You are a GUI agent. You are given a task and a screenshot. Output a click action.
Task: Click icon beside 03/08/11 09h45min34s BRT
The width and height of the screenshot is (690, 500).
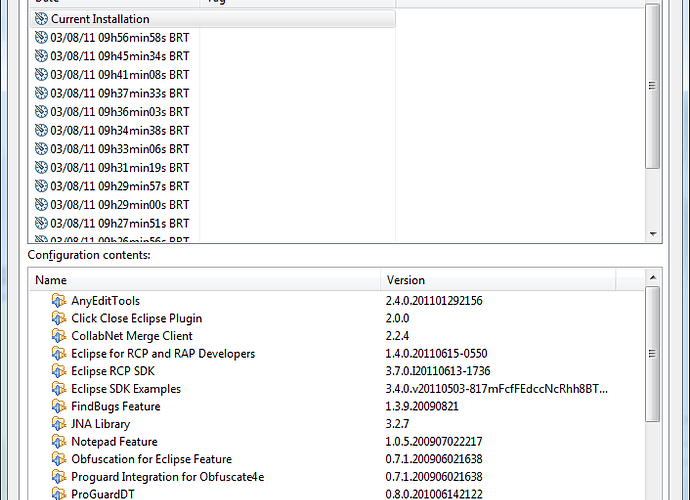41,56
